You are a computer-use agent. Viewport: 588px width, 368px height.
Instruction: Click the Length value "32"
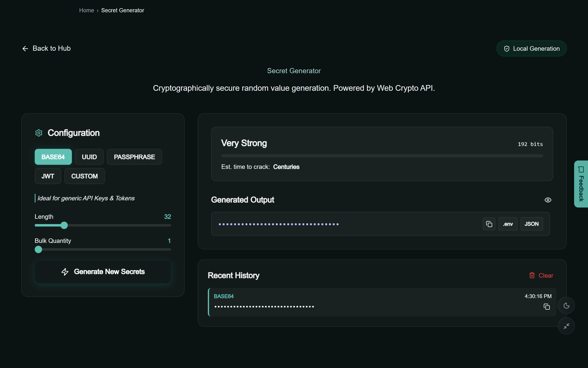click(168, 217)
